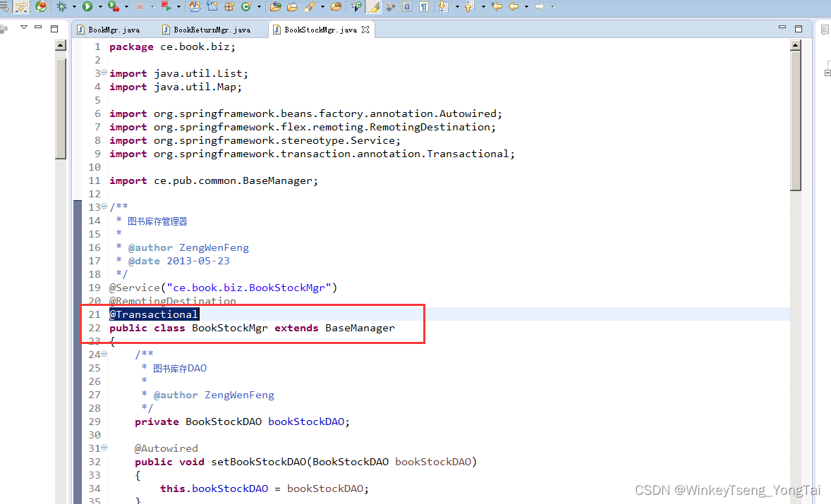831x504 pixels.
Task: Toggle Show Whitespace Characters
Action: (424, 7)
